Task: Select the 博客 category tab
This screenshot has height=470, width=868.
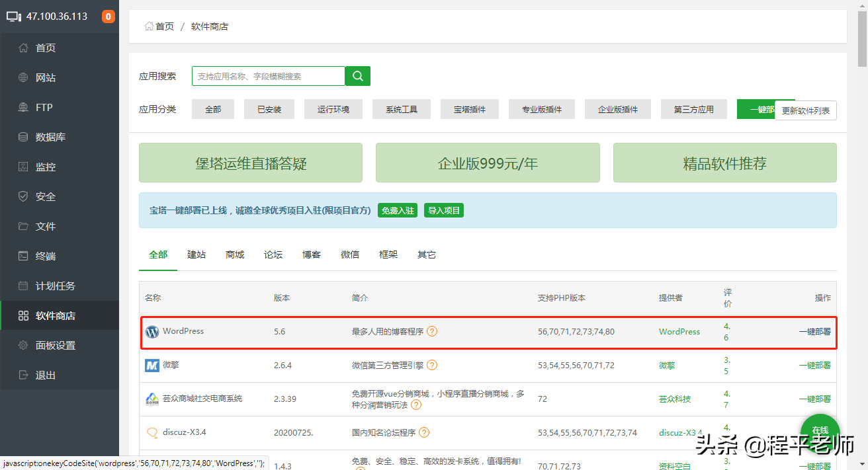Action: [x=312, y=255]
